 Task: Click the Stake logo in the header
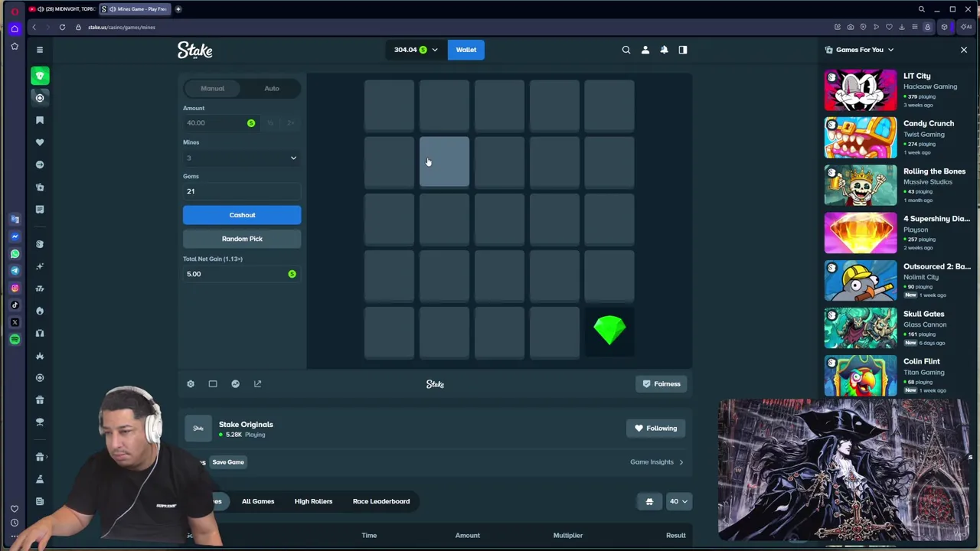pyautogui.click(x=195, y=50)
